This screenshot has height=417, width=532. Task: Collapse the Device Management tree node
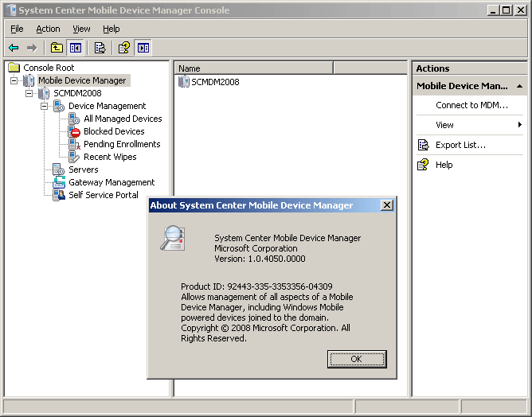(x=44, y=106)
